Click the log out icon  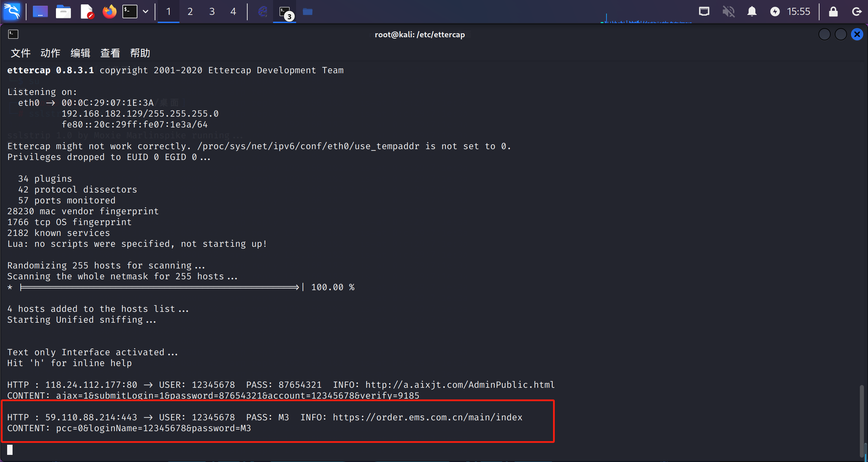856,12
